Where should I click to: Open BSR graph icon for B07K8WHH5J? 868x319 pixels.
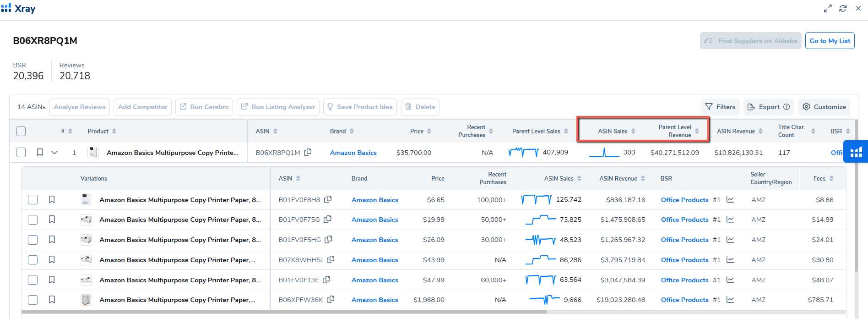coord(730,259)
